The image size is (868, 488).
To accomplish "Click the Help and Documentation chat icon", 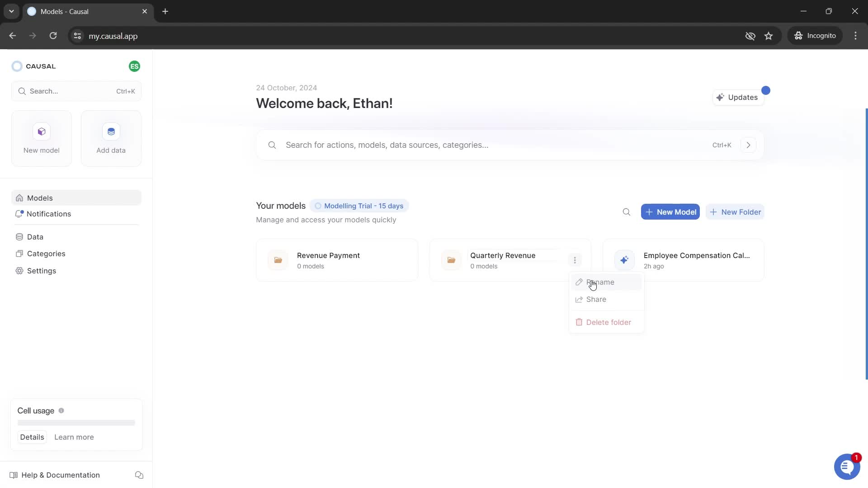I will pyautogui.click(x=139, y=475).
